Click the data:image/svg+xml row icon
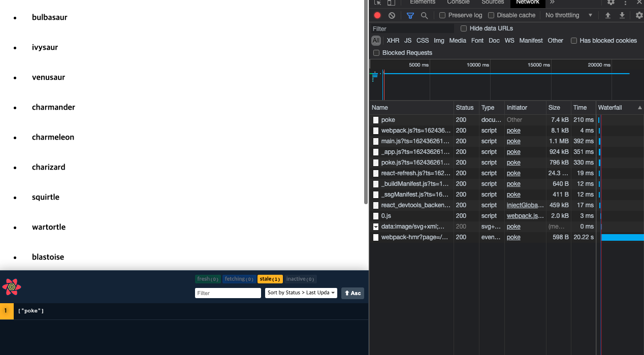Viewport: 644px width, 355px height. point(376,227)
